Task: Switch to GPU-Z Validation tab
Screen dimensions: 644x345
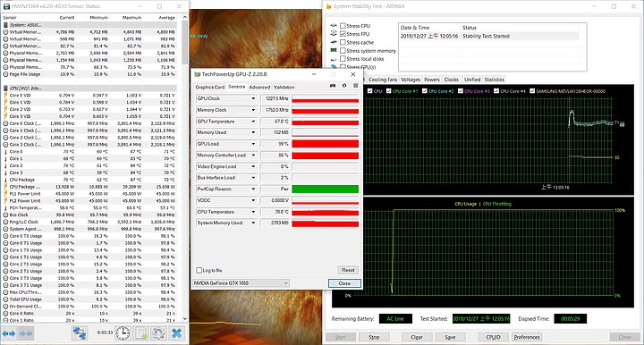Action: [x=284, y=87]
